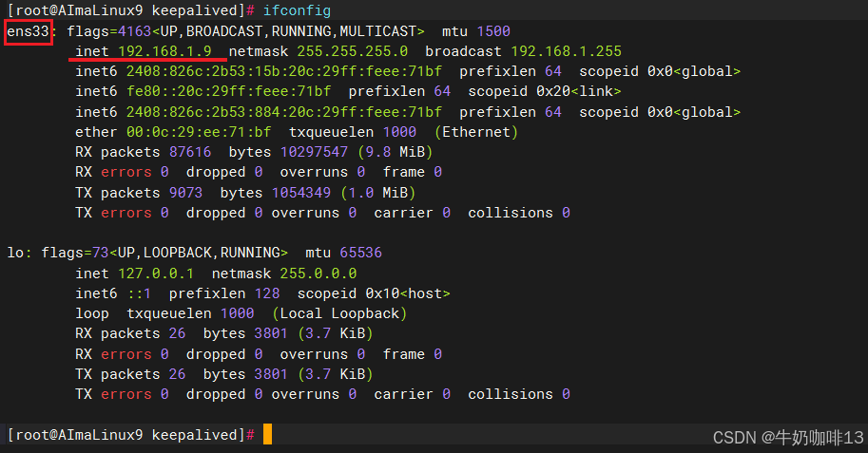This screenshot has width=868, height=453.
Task: Click the (Local Loopback) label
Action: click(339, 313)
